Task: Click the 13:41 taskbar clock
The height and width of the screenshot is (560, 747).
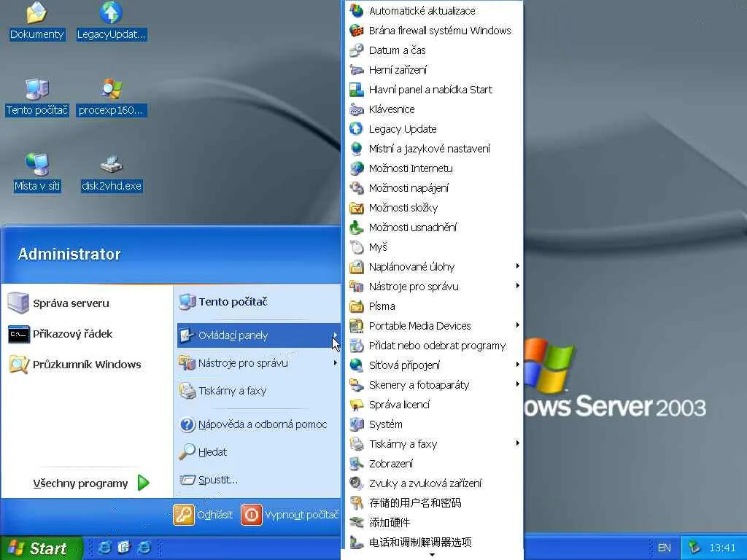Action: pyautogui.click(x=723, y=548)
